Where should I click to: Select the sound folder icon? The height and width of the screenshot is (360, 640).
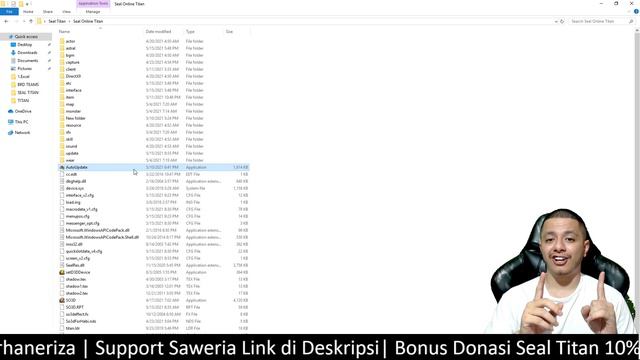[62, 146]
